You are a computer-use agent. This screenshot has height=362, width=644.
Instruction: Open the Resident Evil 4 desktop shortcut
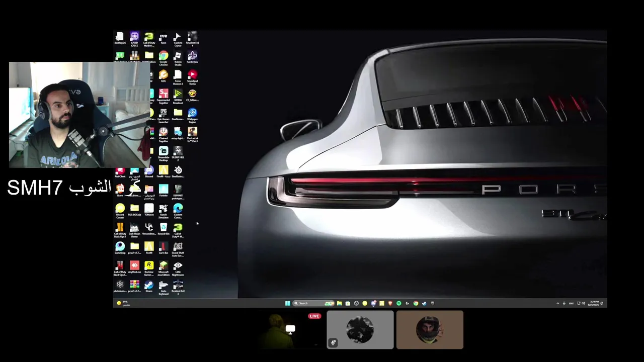pyautogui.click(x=192, y=39)
